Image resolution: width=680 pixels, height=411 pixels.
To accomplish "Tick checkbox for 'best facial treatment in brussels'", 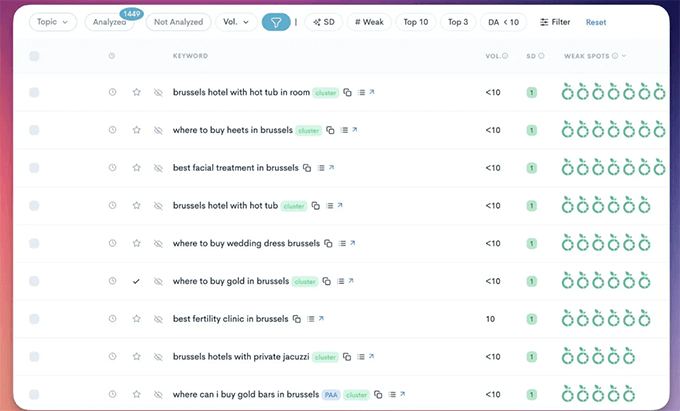I will [34, 168].
